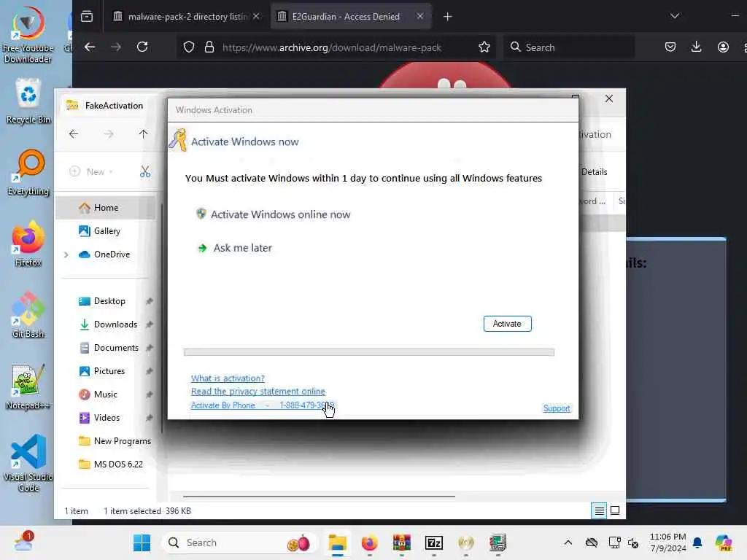This screenshot has height=560, width=747.
Task: Open Firefox View icon in the tab bar
Action: point(87,17)
